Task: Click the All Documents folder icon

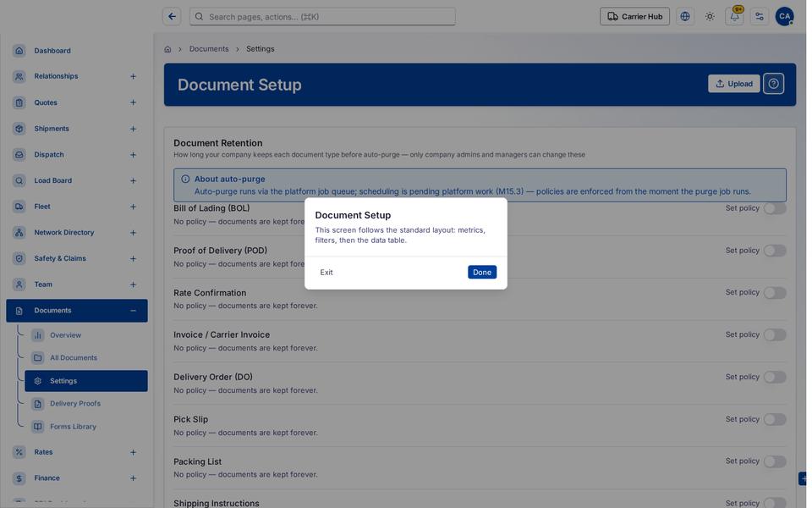Action: point(38,357)
